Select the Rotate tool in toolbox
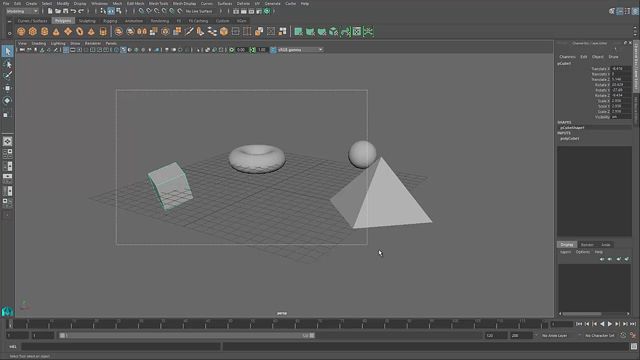640x360 pixels. pyautogui.click(x=7, y=100)
